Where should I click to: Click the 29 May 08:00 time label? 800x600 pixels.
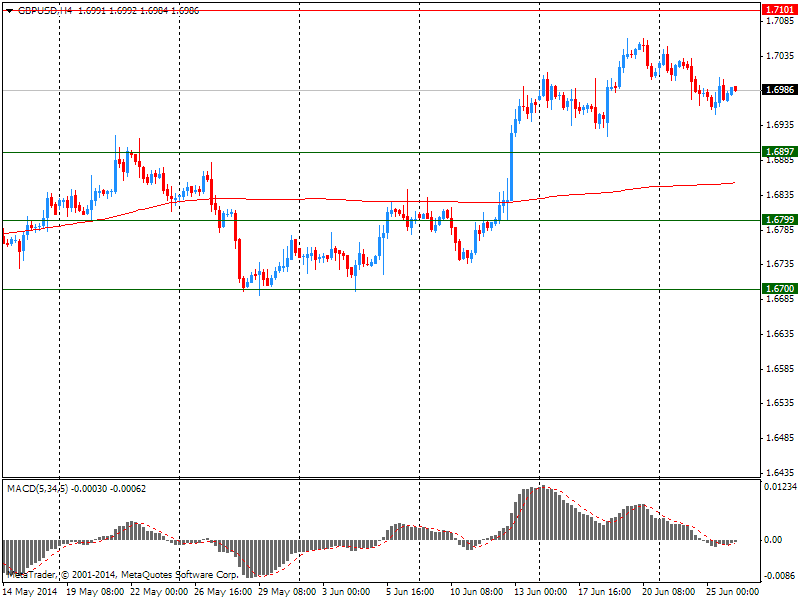(x=287, y=592)
